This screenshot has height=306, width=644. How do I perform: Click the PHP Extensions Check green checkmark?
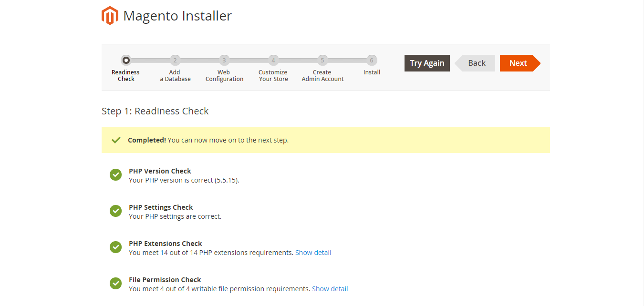[115, 247]
